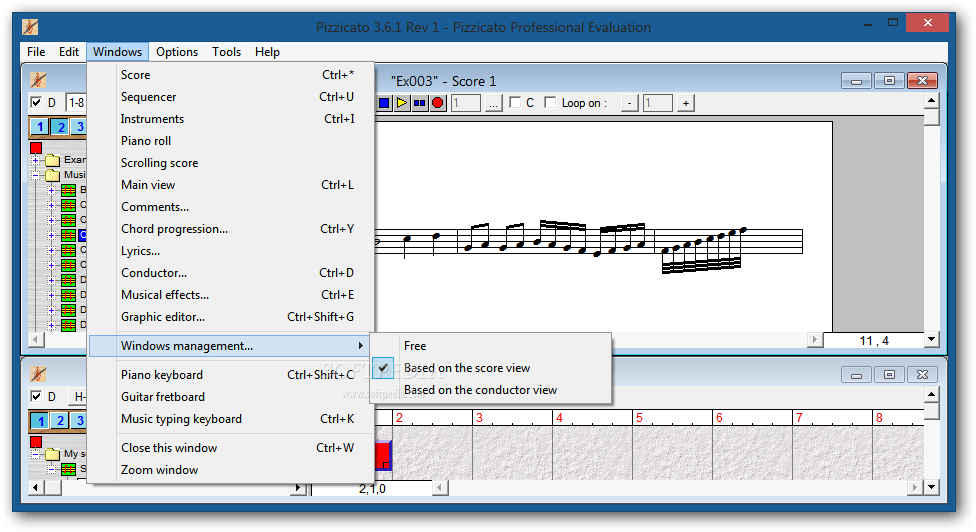Click the score window vertical scrollbar up arrow
976x532 pixels.
[931, 100]
